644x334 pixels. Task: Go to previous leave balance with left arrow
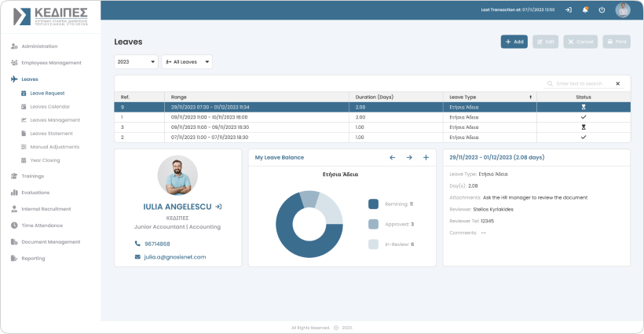393,157
